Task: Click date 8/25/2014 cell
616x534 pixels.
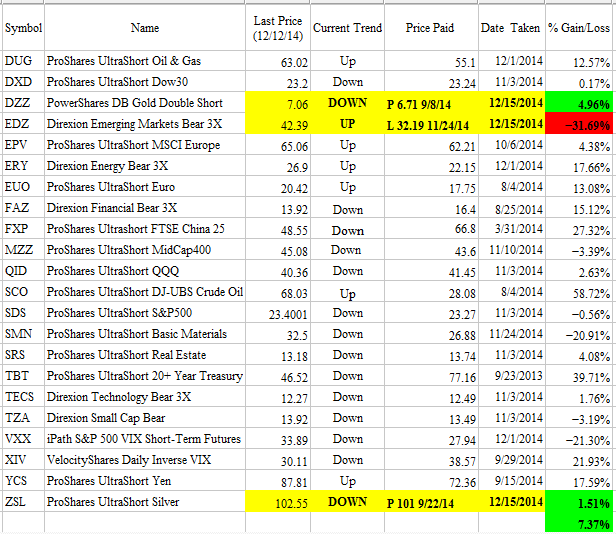Action: point(512,208)
